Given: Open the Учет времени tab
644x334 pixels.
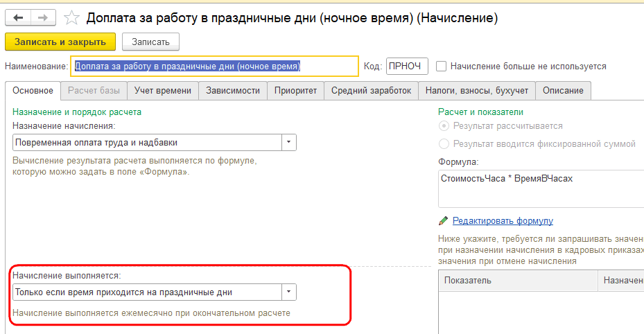Looking at the screenshot, I should (163, 91).
